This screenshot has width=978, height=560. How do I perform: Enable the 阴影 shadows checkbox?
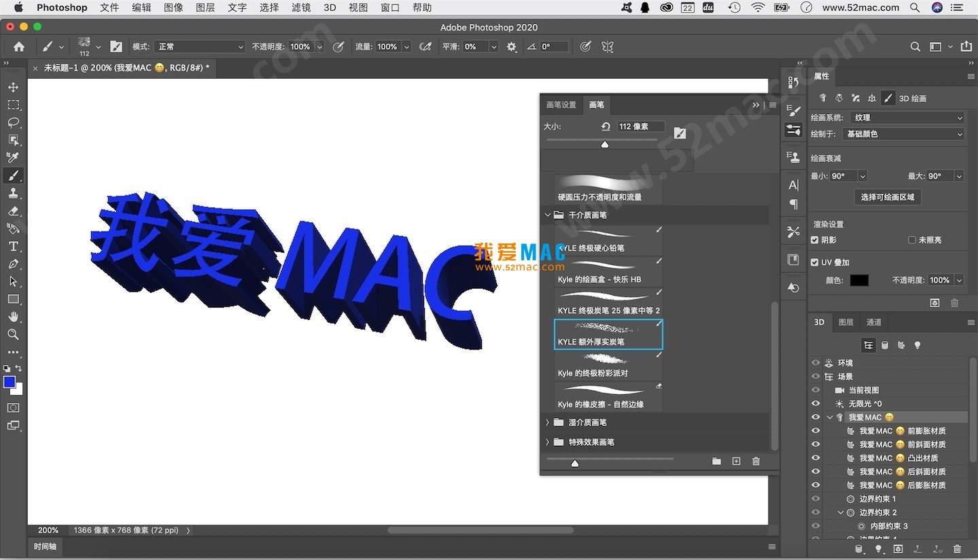pos(815,240)
